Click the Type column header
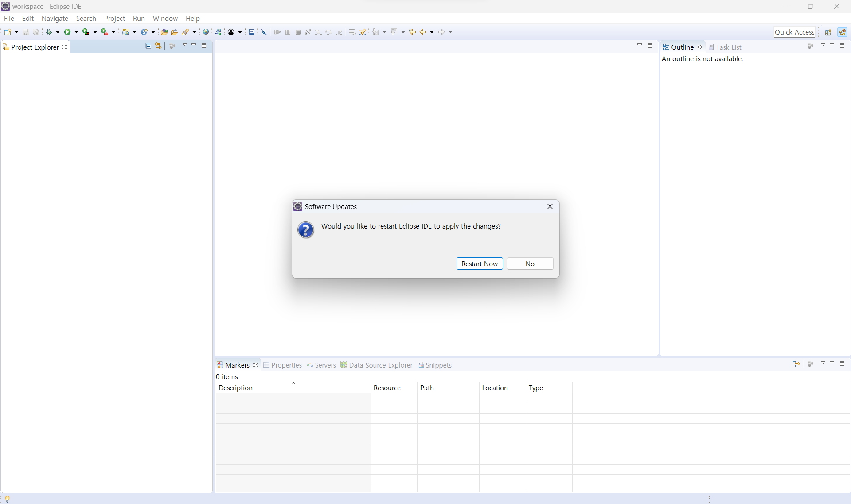Image resolution: width=851 pixels, height=504 pixels. tap(549, 388)
